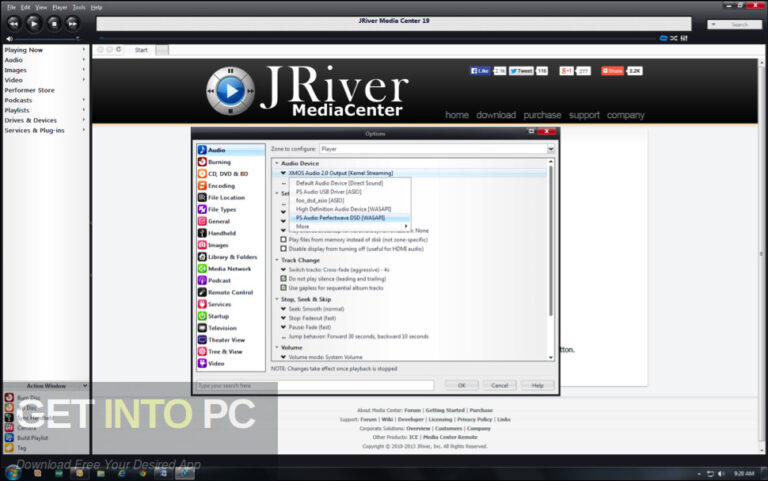Collapse the Audio Device section
Image resolution: width=768 pixels, height=481 pixels.
[277, 163]
